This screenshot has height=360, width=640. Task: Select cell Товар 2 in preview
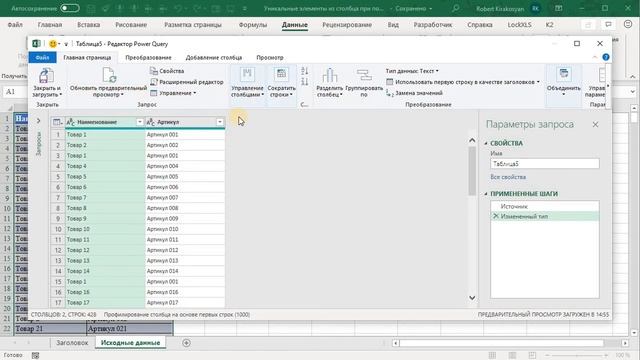pos(105,145)
